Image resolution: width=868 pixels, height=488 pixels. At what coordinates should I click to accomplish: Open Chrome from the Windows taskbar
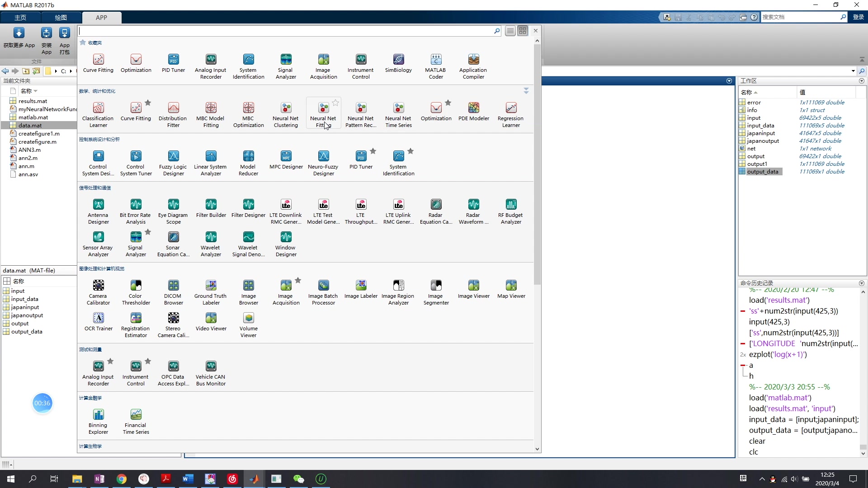(122, 479)
